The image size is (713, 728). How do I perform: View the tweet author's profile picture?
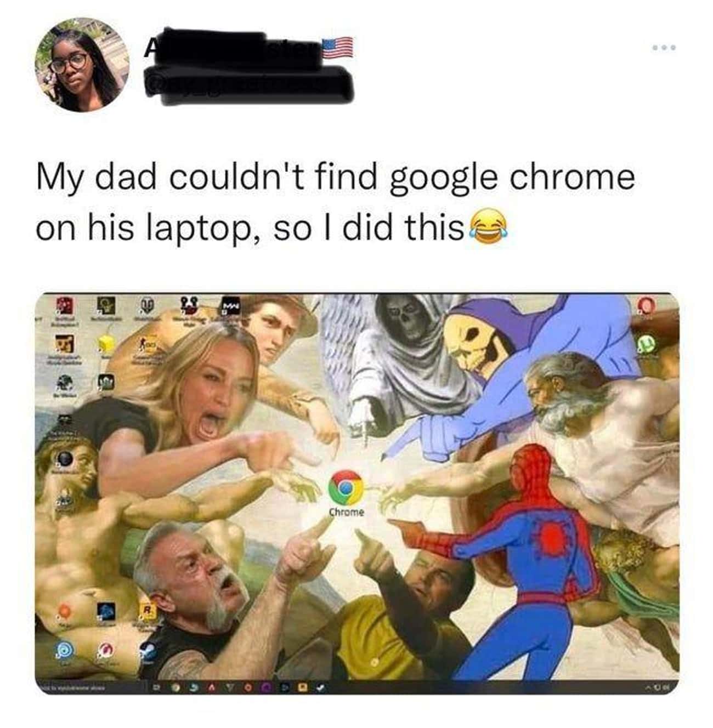point(82,65)
